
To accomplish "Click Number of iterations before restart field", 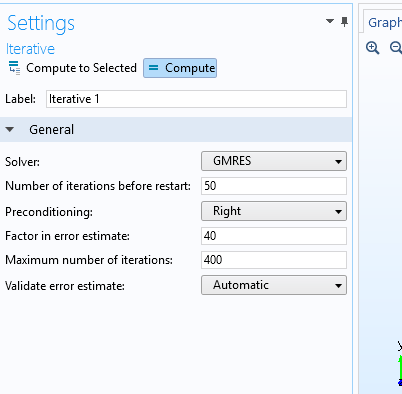I will pyautogui.click(x=274, y=186).
